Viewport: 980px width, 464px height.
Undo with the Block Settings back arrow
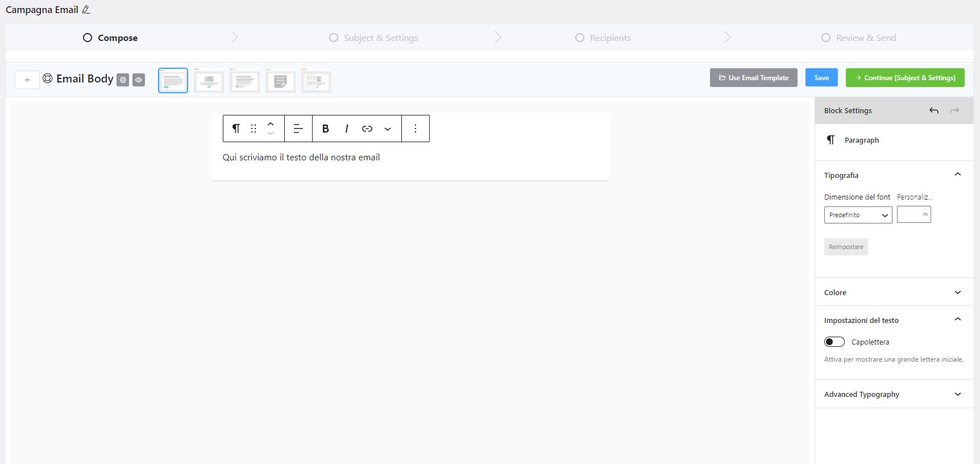point(934,110)
